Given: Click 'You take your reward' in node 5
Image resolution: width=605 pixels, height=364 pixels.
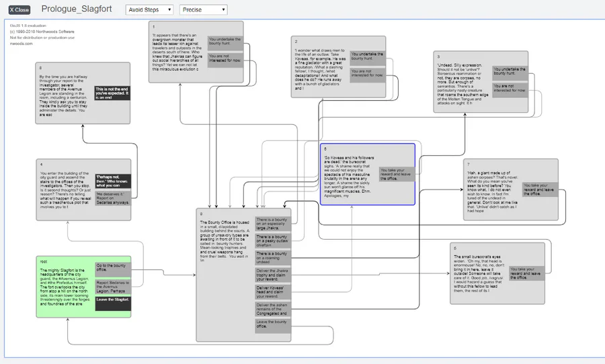Looking at the screenshot, I should coord(527,273).
